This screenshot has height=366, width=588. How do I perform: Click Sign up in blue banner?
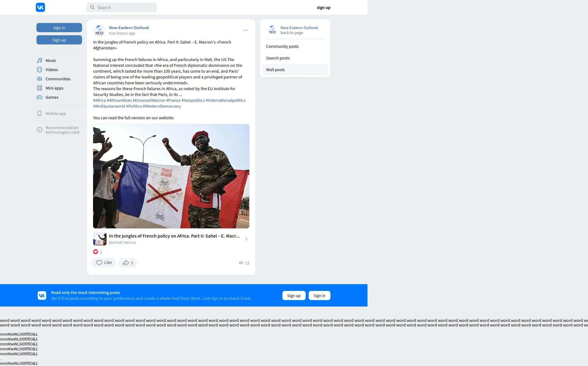tap(294, 295)
